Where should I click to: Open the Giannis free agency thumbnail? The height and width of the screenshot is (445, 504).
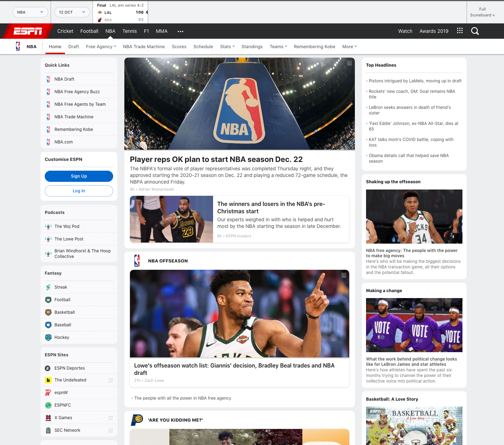point(414,216)
